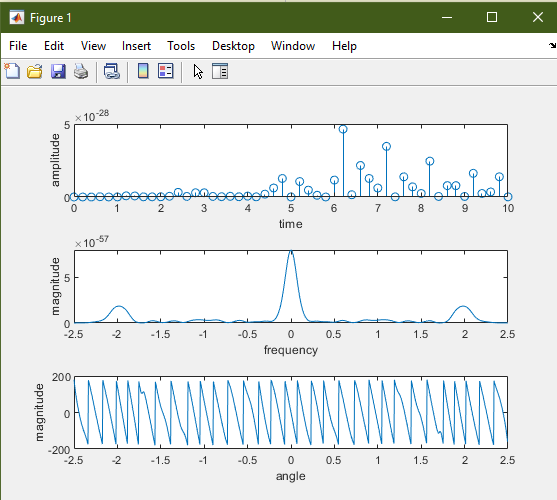This screenshot has width=557, height=500.
Task: Open the Edit menu
Action: (54, 46)
